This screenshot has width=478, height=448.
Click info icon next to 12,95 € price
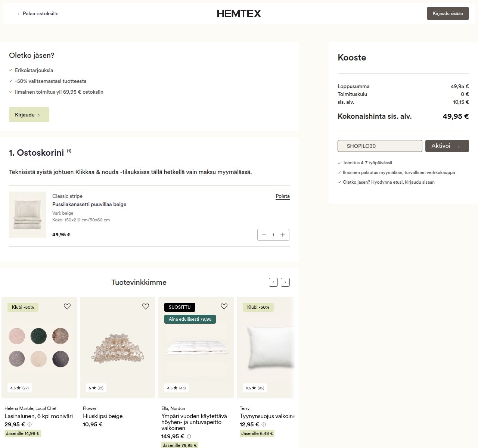click(x=264, y=424)
